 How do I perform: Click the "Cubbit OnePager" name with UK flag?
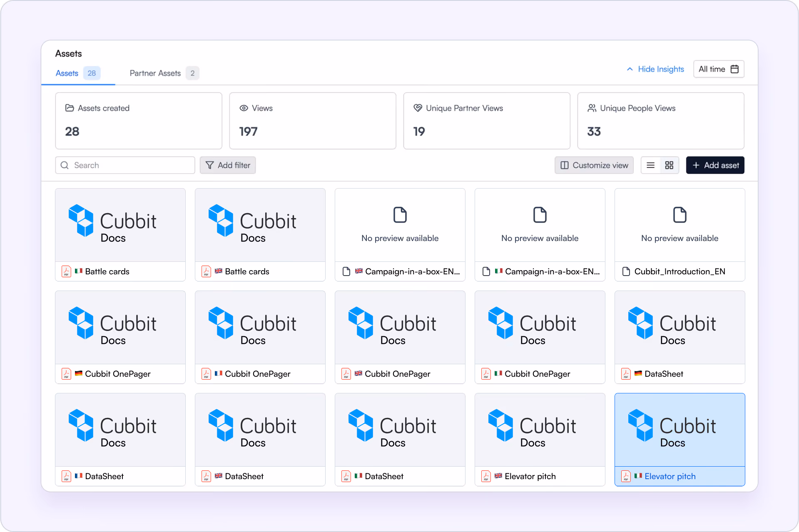(398, 374)
